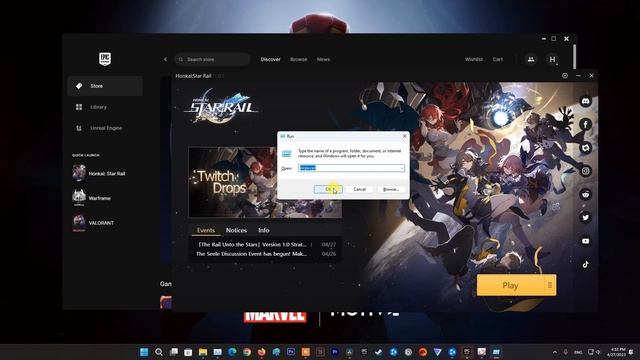Open the Instagram link icon
Image resolution: width=640 pixels, height=360 pixels.
[586, 171]
